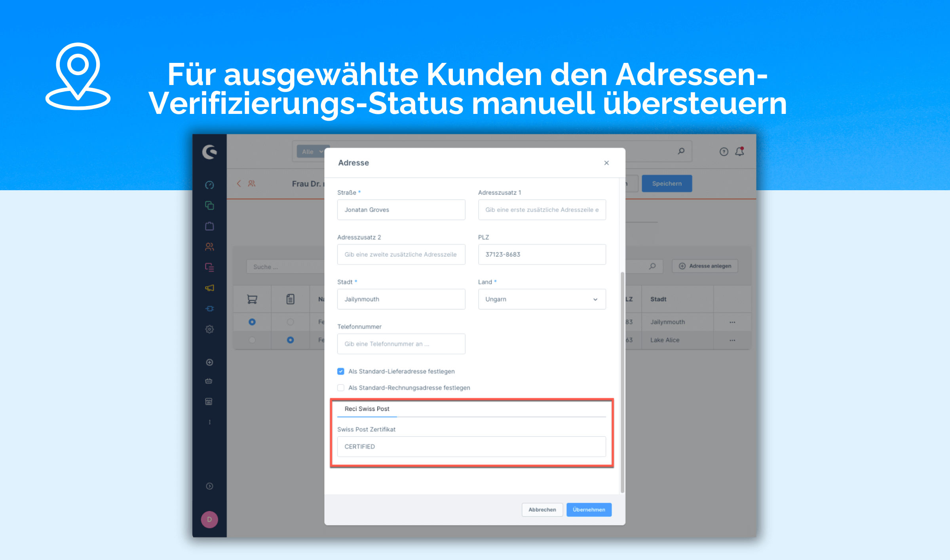This screenshot has width=950, height=560.
Task: Click the Abbrechen button to cancel
Action: pyautogui.click(x=542, y=509)
